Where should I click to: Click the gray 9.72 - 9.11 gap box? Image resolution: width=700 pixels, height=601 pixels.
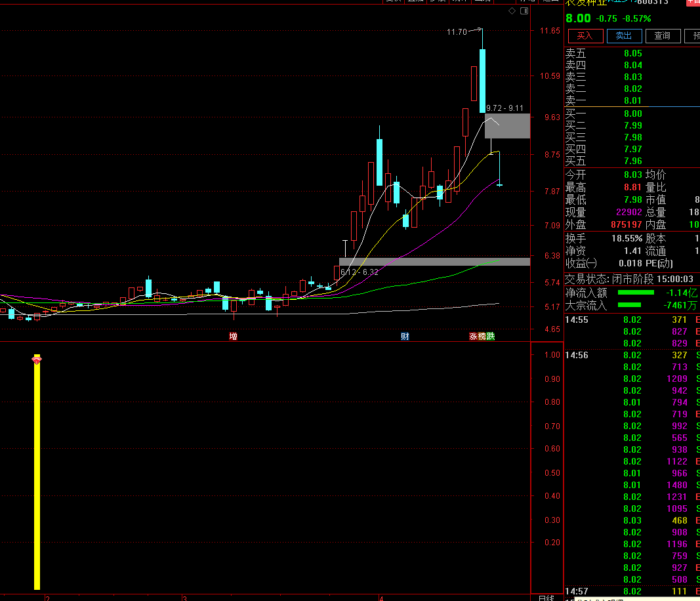click(507, 126)
